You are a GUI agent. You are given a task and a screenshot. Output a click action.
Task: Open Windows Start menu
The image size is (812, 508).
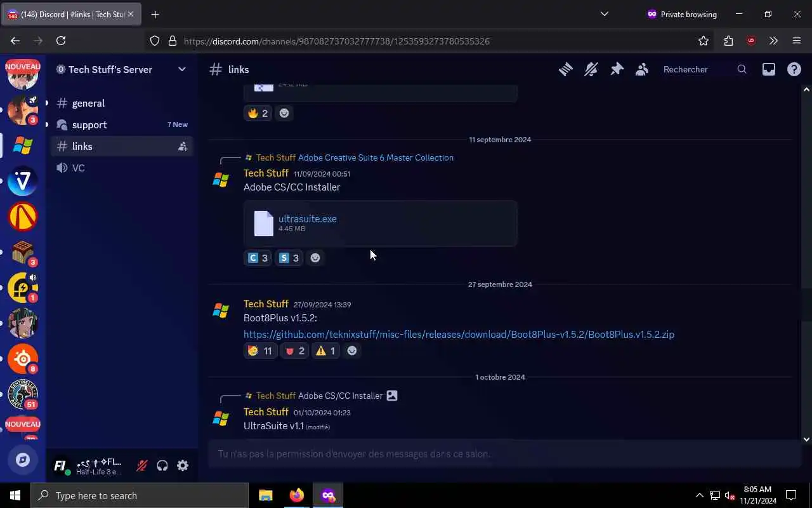point(15,495)
